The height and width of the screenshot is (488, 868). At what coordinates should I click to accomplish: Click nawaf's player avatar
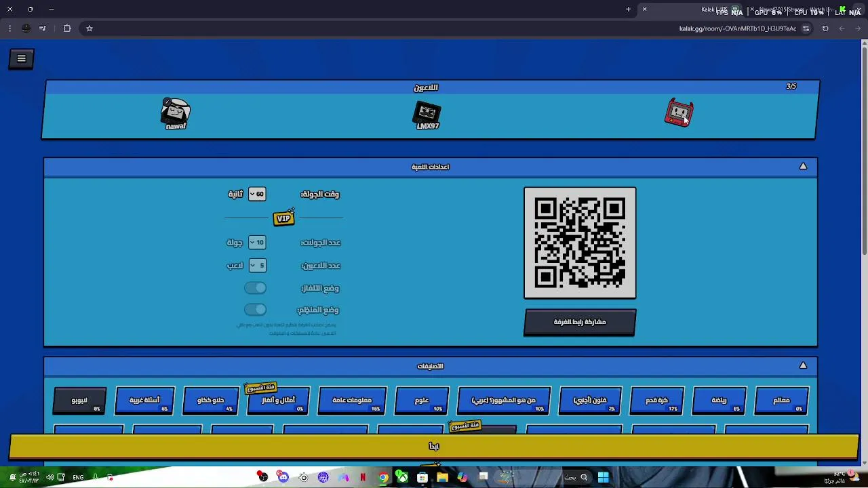click(x=176, y=112)
